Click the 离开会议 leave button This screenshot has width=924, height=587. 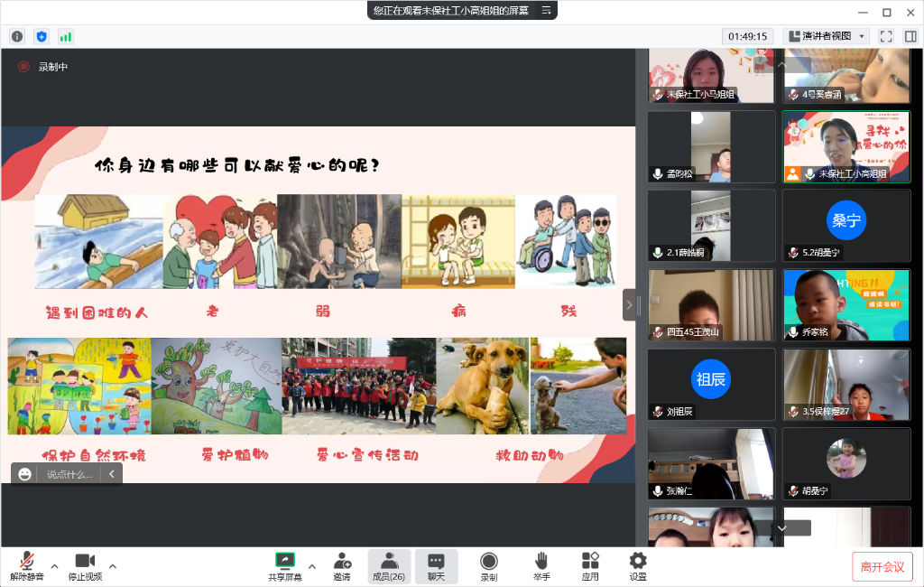point(882,566)
